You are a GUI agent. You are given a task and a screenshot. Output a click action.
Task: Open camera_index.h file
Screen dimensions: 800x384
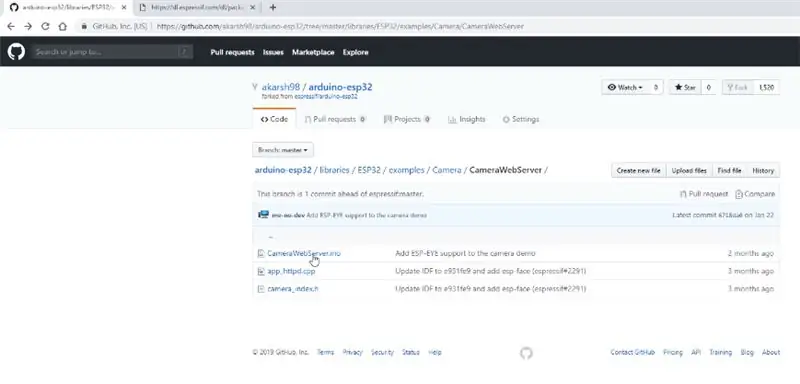(x=293, y=289)
